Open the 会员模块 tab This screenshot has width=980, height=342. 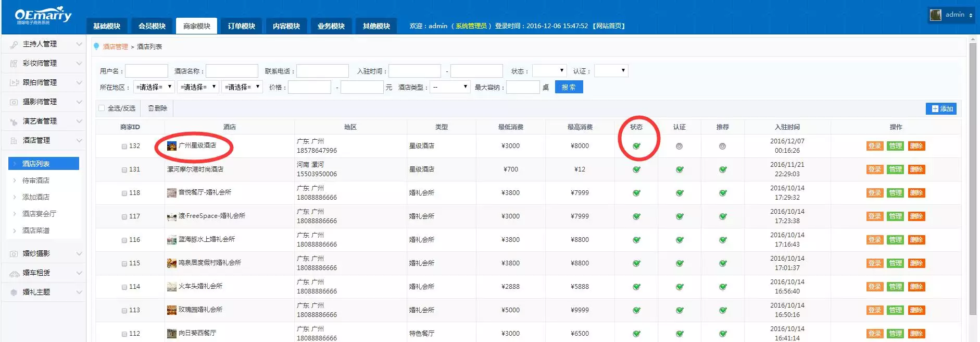pyautogui.click(x=152, y=26)
